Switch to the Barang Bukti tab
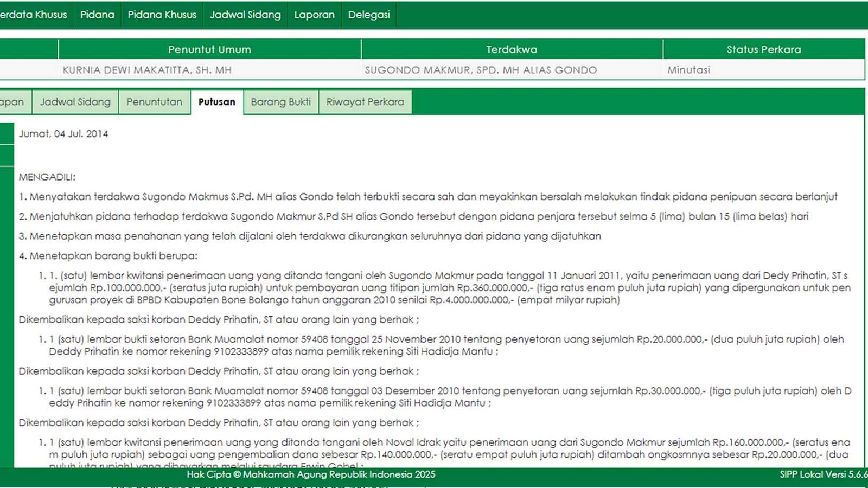 (281, 102)
